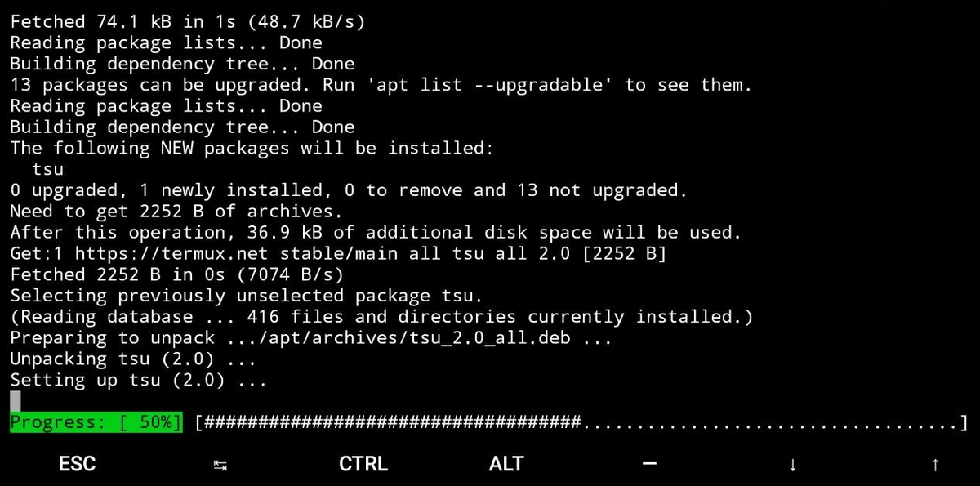Click the 'Unpacking tsu (2.0)' line
The image size is (980, 486).
point(132,359)
